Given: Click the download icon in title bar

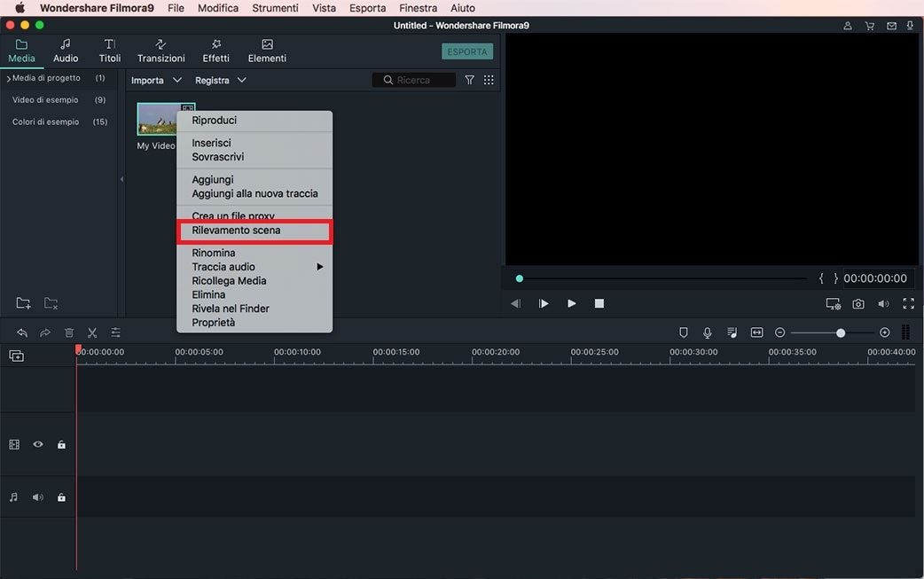Looking at the screenshot, I should [910, 26].
